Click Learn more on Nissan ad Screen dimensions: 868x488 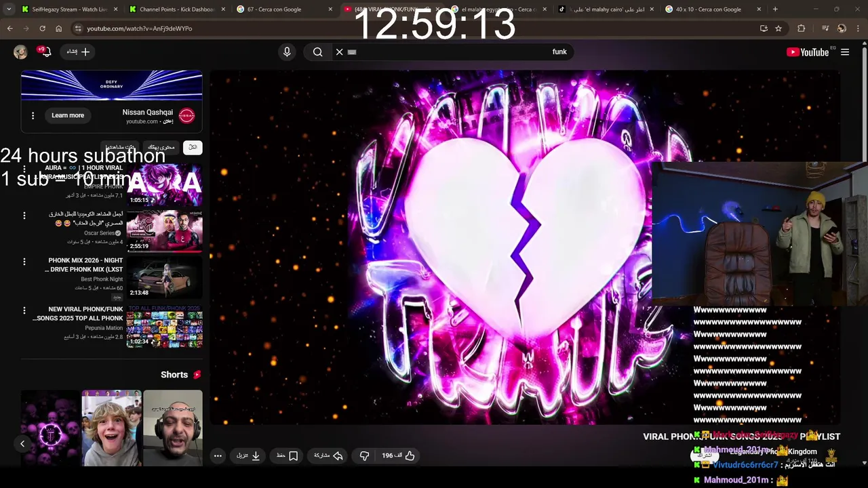coord(68,115)
